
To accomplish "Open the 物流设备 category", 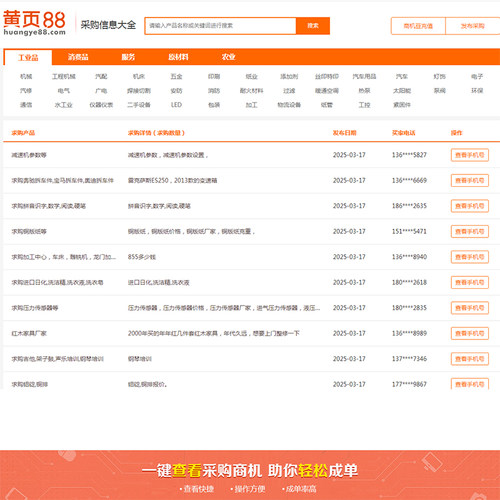I will [289, 105].
